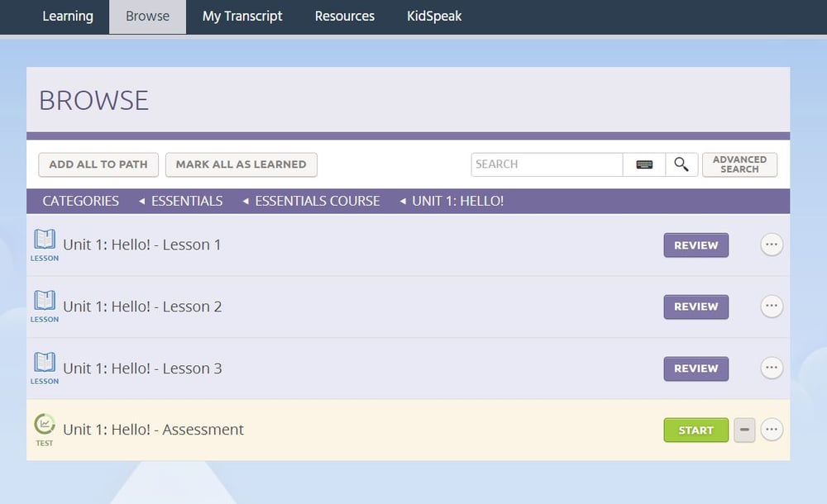The width and height of the screenshot is (827, 504).
Task: Click the Lesson book icon beside Lesson 2
Action: pyautogui.click(x=44, y=303)
